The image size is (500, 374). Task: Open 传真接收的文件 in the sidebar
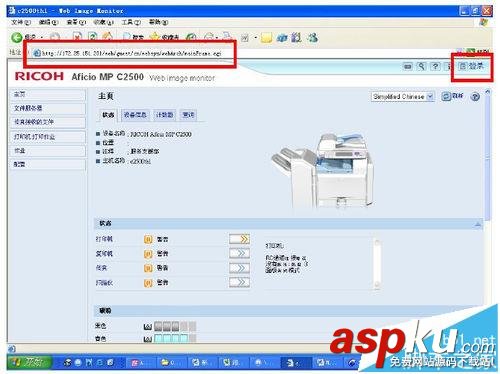click(47, 122)
